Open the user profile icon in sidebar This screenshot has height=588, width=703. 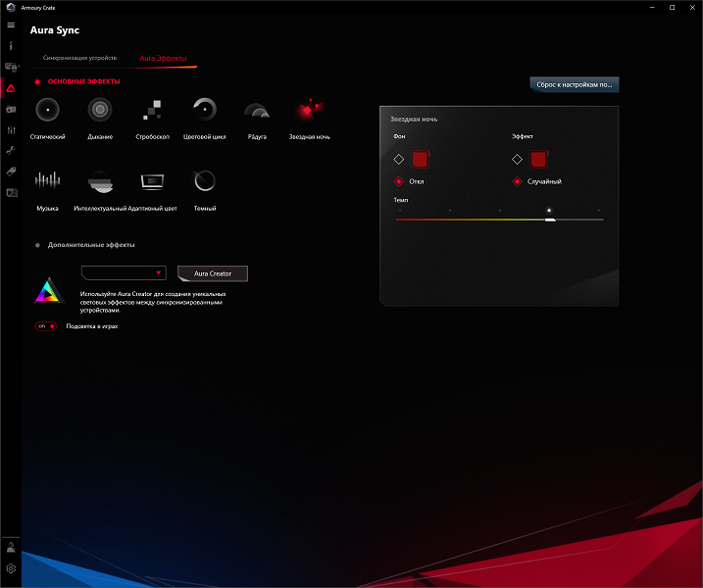(x=11, y=547)
